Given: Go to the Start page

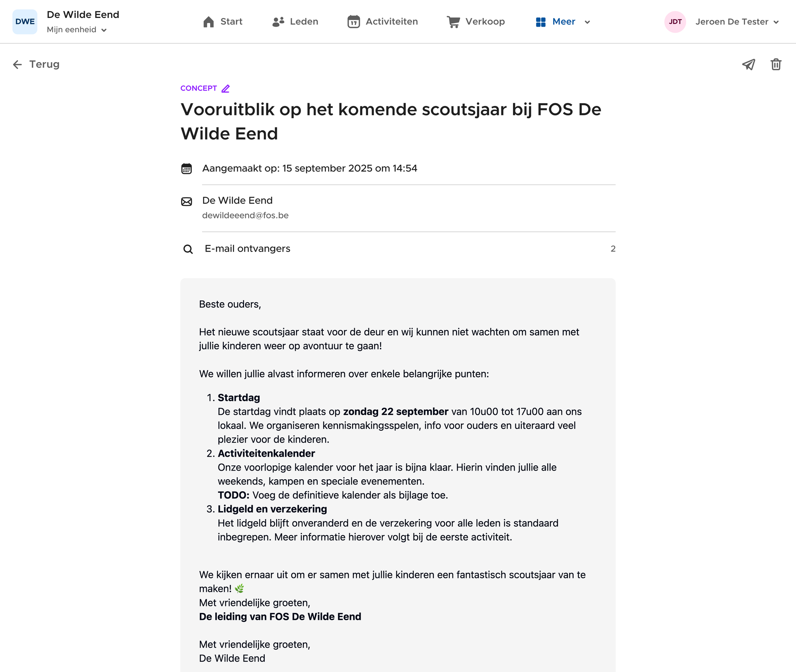Looking at the screenshot, I should [223, 21].
